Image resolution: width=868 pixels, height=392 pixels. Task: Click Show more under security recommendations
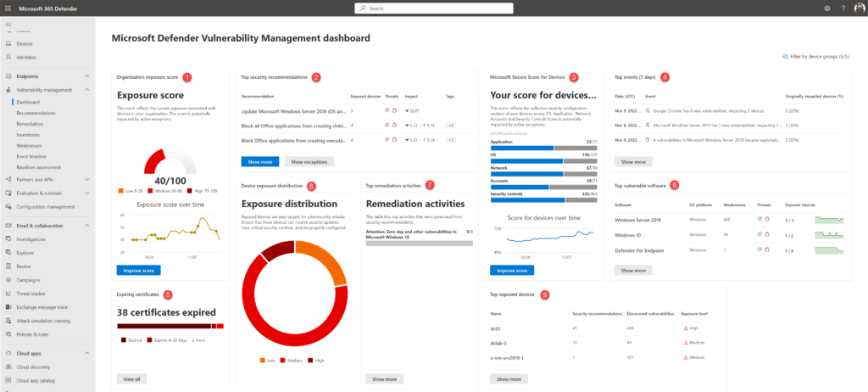260,162
